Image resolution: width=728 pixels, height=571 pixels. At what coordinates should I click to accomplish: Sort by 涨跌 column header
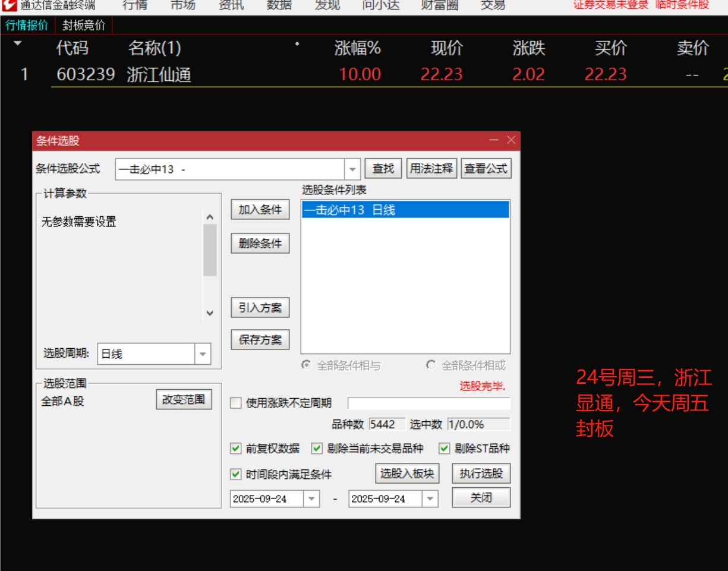tap(529, 48)
